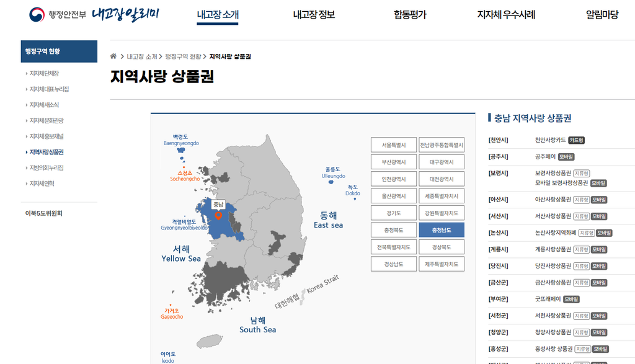Click the 충남 지역사랑 상품권 heading
The width and height of the screenshot is (635, 364).
point(533,118)
